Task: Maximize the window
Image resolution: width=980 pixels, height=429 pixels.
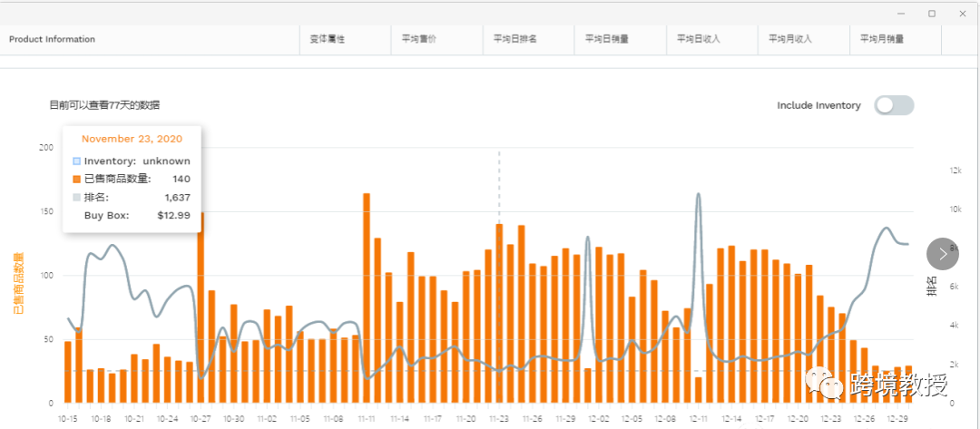Action: [931, 14]
